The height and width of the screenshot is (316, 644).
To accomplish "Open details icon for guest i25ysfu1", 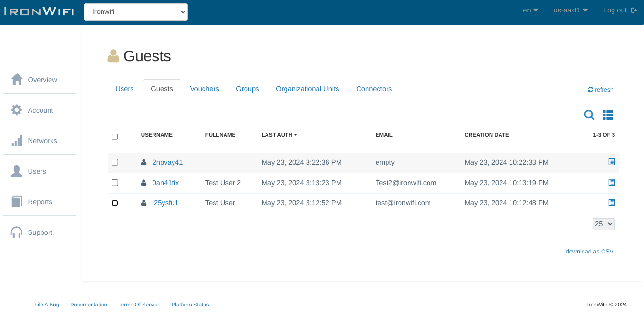I will 612,202.
